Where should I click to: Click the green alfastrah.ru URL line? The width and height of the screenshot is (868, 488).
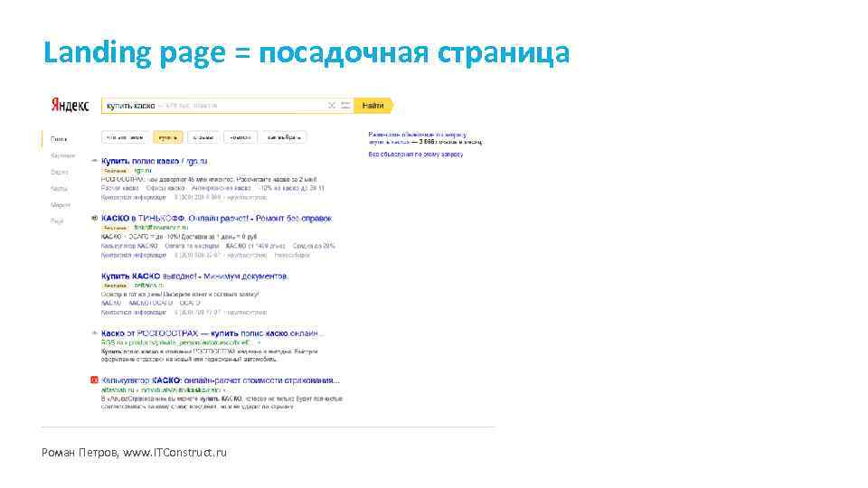point(161,390)
